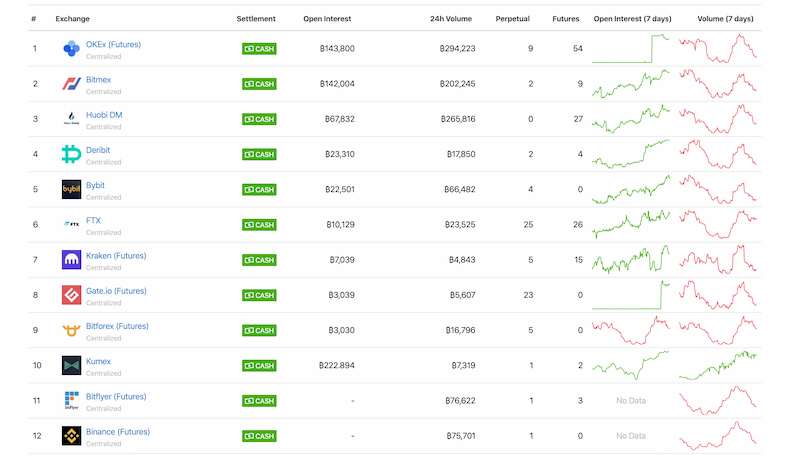Click the CASH settlement badge for Deribit
Viewport: 800px width, 456px height.
(259, 155)
